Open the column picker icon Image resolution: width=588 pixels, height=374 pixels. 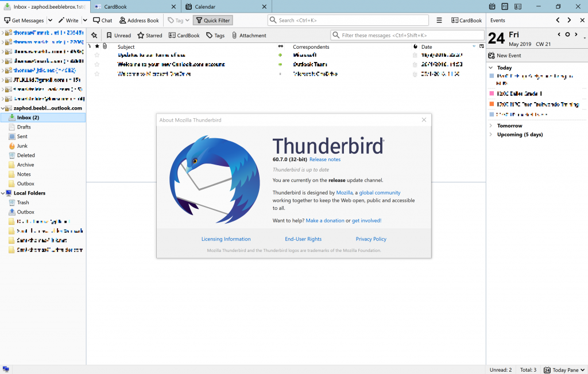tap(482, 46)
